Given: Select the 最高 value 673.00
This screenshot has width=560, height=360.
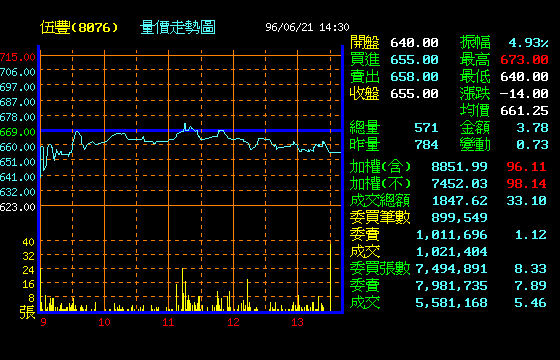Looking at the screenshot, I should point(524,60).
